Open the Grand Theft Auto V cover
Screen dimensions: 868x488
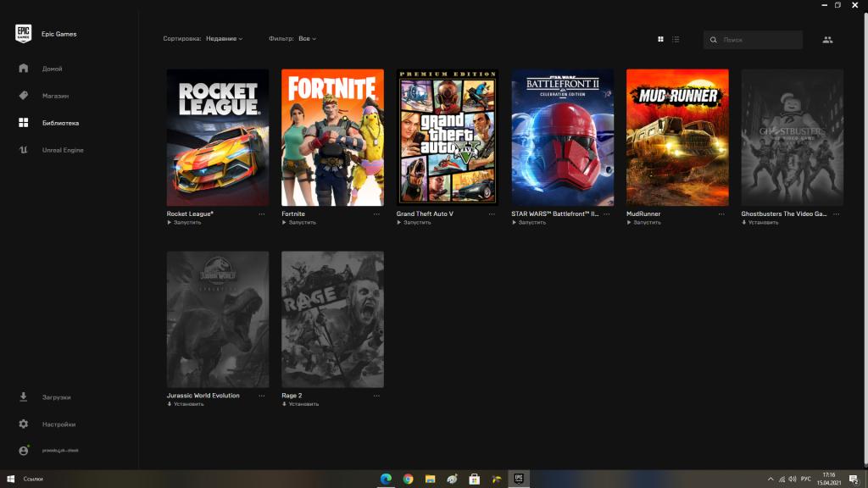coord(448,137)
